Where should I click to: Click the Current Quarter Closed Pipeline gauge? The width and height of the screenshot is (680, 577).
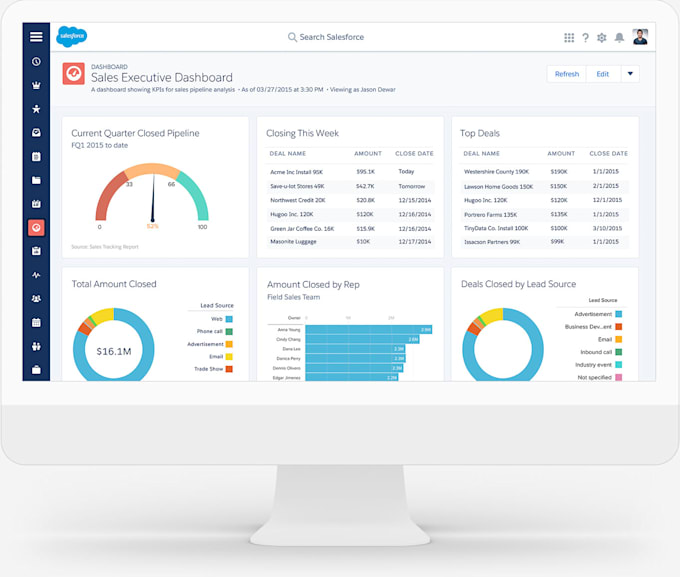[152, 193]
